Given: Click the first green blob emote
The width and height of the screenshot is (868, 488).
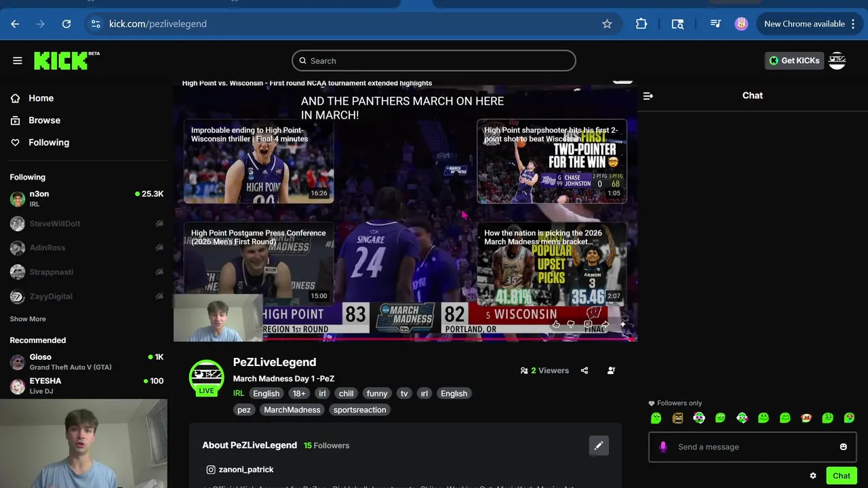Looking at the screenshot, I should pos(656,418).
